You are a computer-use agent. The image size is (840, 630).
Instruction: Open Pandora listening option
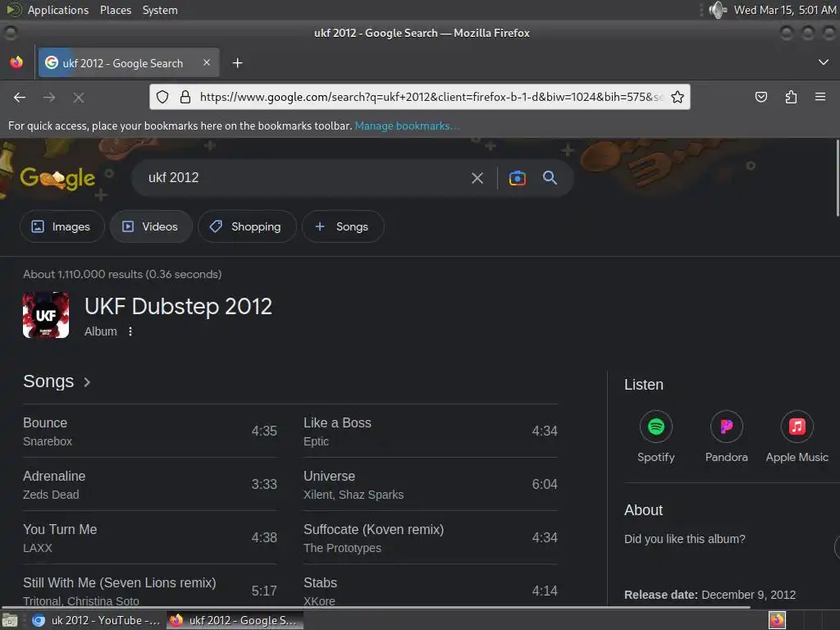(x=727, y=437)
